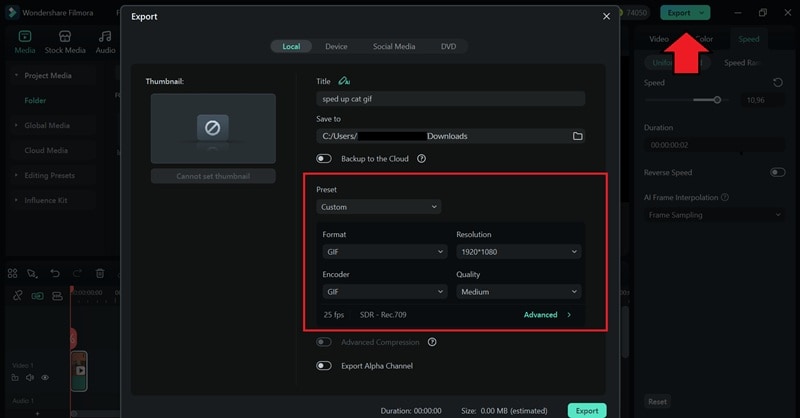Viewport: 800px width, 418px height.
Task: Click the Export button at dialog bottom
Action: pos(587,410)
